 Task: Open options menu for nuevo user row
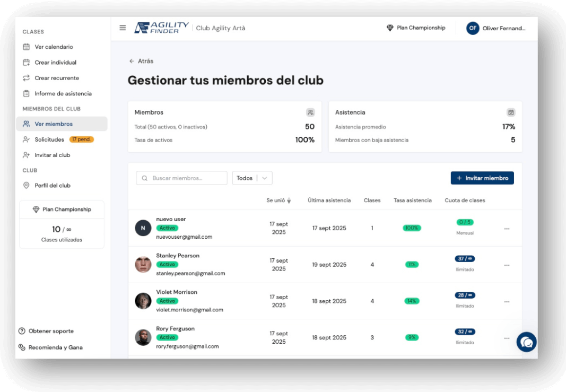point(507,229)
